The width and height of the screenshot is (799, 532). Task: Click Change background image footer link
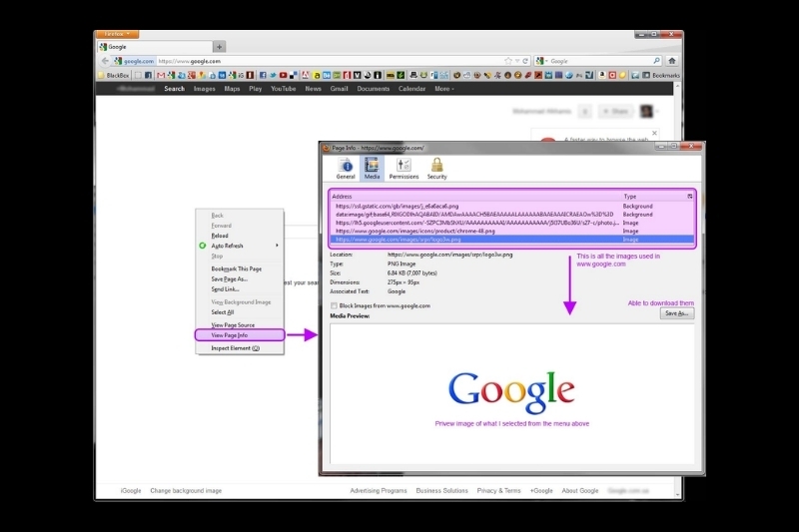coord(186,491)
